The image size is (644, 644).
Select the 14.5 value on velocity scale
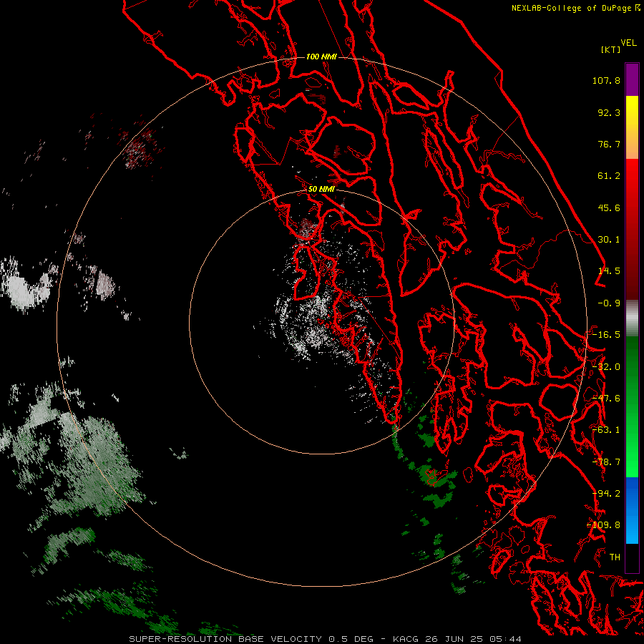point(609,271)
